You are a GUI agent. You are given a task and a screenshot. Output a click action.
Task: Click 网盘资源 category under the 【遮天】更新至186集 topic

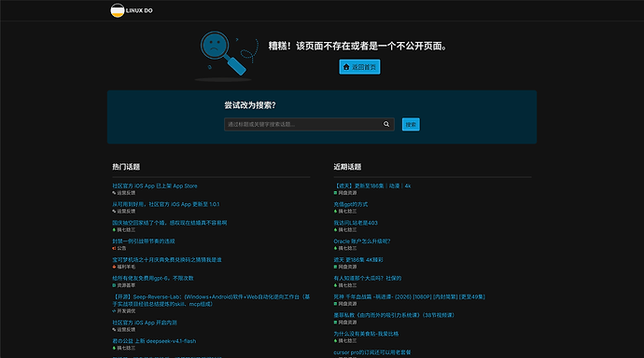(x=345, y=193)
